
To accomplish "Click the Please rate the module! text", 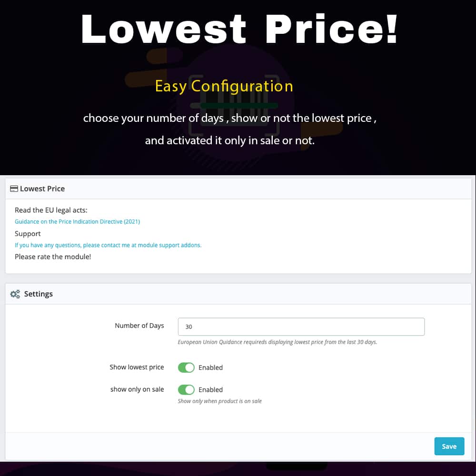I will tap(53, 257).
